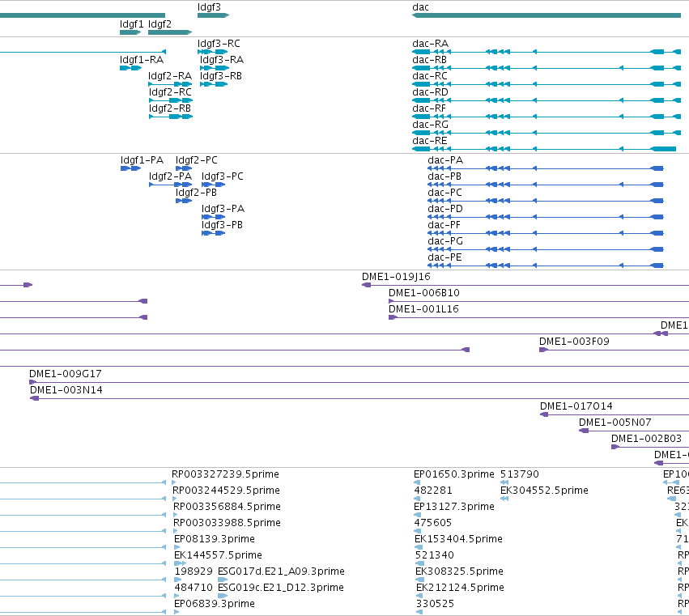Select protein dac-PE
Image resolution: width=689 pixels, height=616 pixels.
[546, 266]
